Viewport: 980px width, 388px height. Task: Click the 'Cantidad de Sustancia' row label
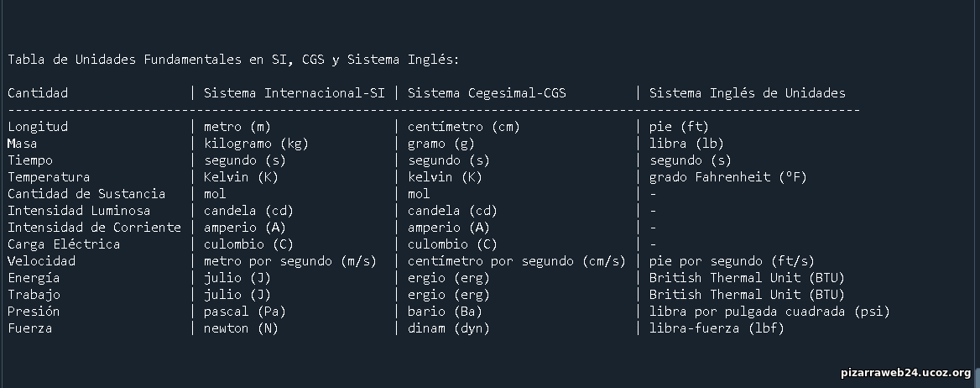point(86,194)
